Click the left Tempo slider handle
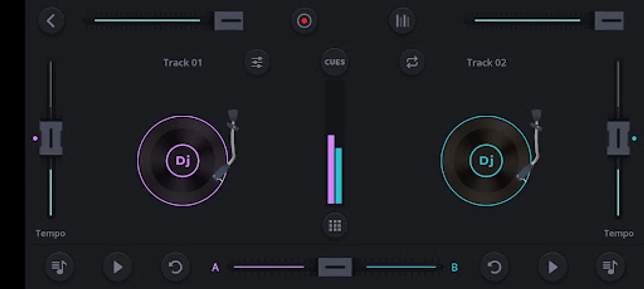 [x=51, y=138]
